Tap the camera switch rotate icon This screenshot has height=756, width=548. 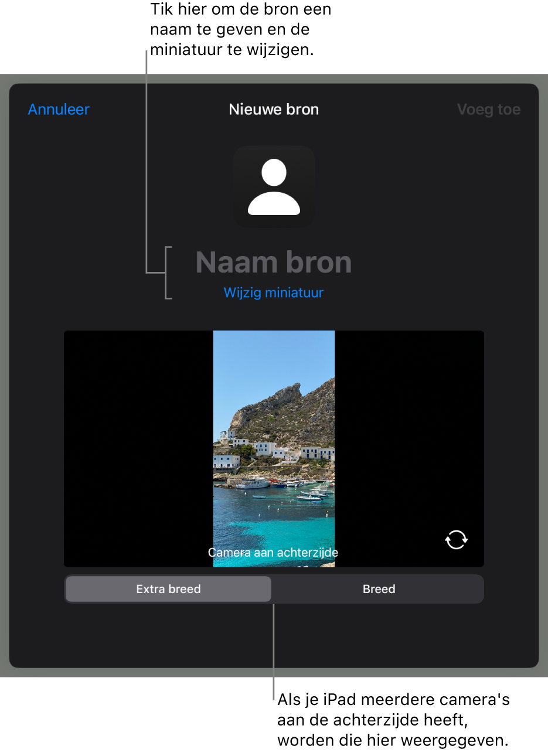(456, 539)
